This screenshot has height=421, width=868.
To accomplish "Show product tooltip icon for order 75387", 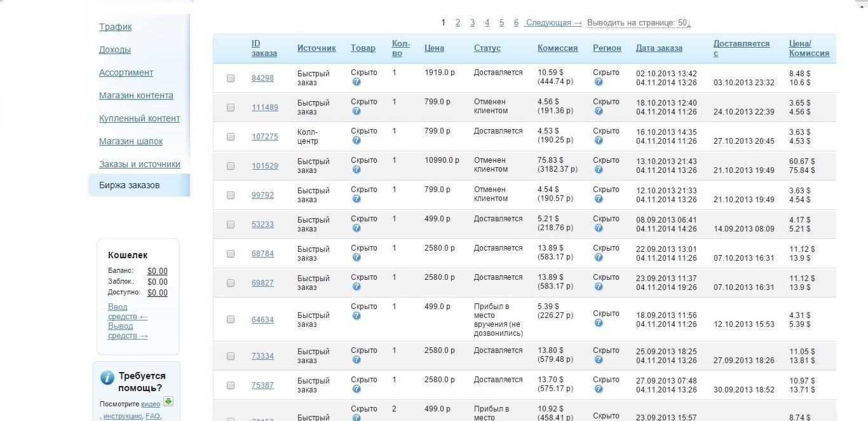I will click(x=356, y=389).
